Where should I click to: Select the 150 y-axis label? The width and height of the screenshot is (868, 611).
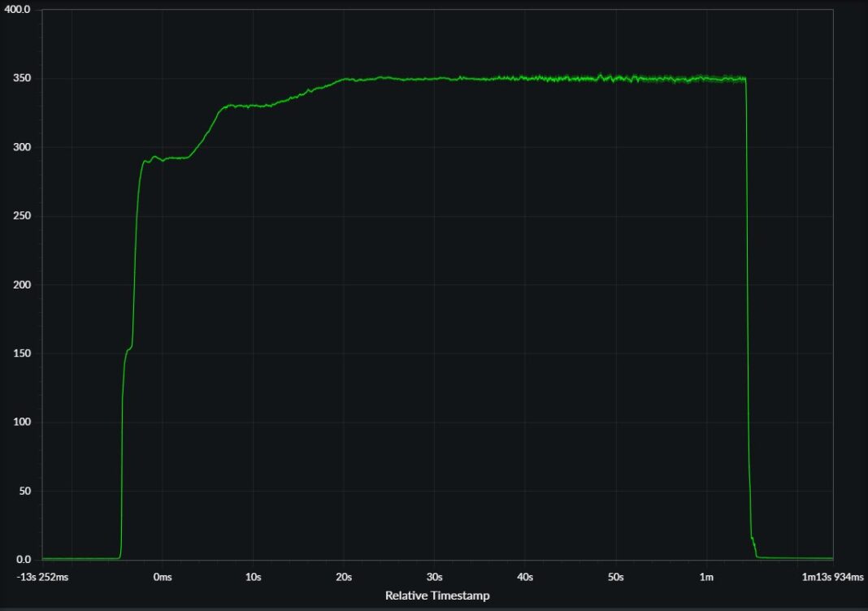tap(22, 353)
